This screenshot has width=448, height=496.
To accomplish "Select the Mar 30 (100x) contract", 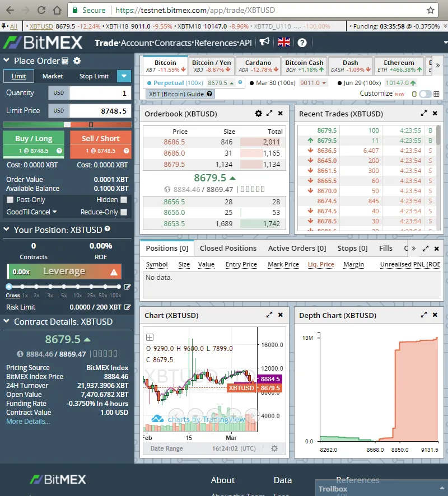I will point(272,83).
